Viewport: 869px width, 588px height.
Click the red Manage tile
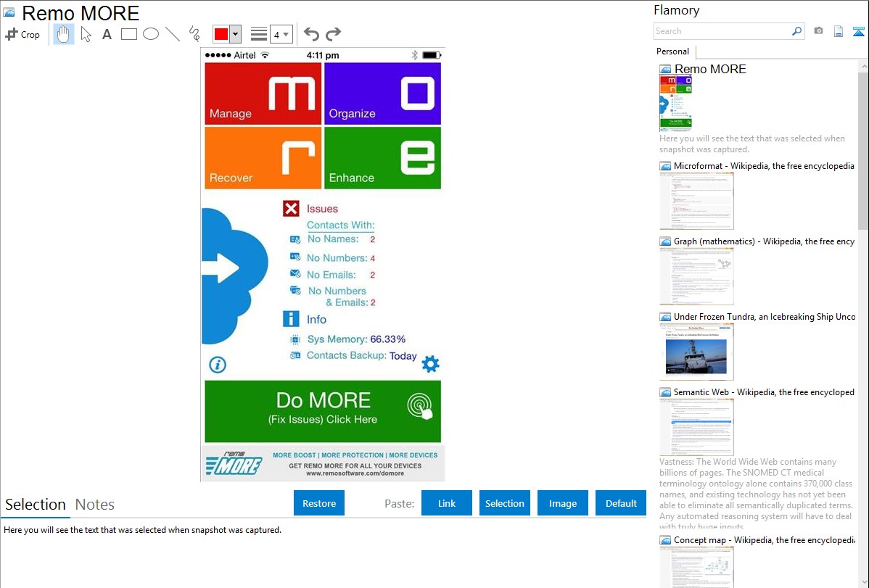coord(263,94)
